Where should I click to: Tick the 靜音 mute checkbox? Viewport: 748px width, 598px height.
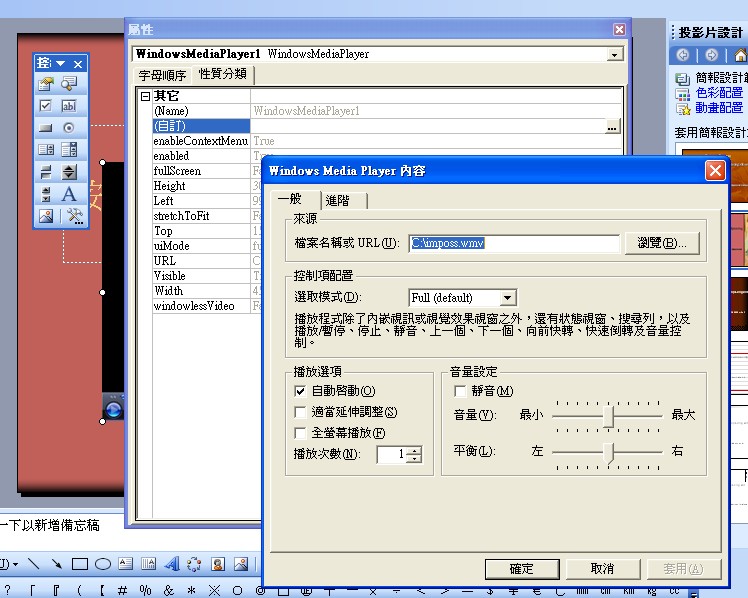point(461,391)
